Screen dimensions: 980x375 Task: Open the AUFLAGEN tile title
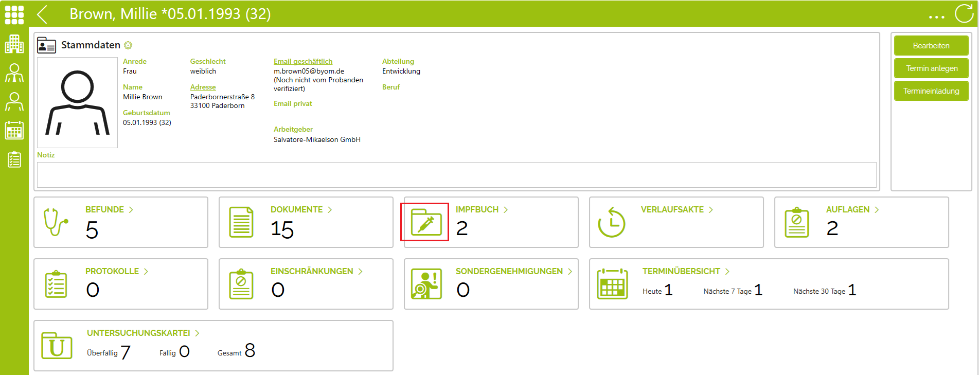[x=848, y=210]
